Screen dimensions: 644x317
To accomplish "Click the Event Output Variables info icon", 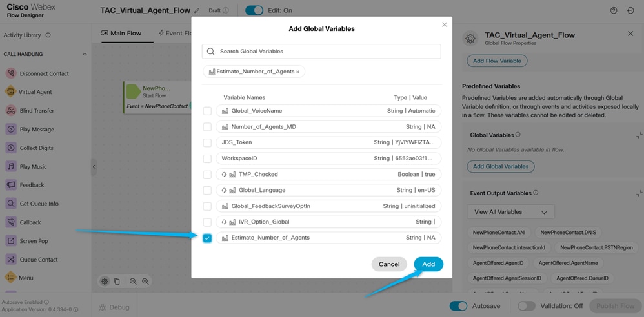I will pyautogui.click(x=536, y=193).
